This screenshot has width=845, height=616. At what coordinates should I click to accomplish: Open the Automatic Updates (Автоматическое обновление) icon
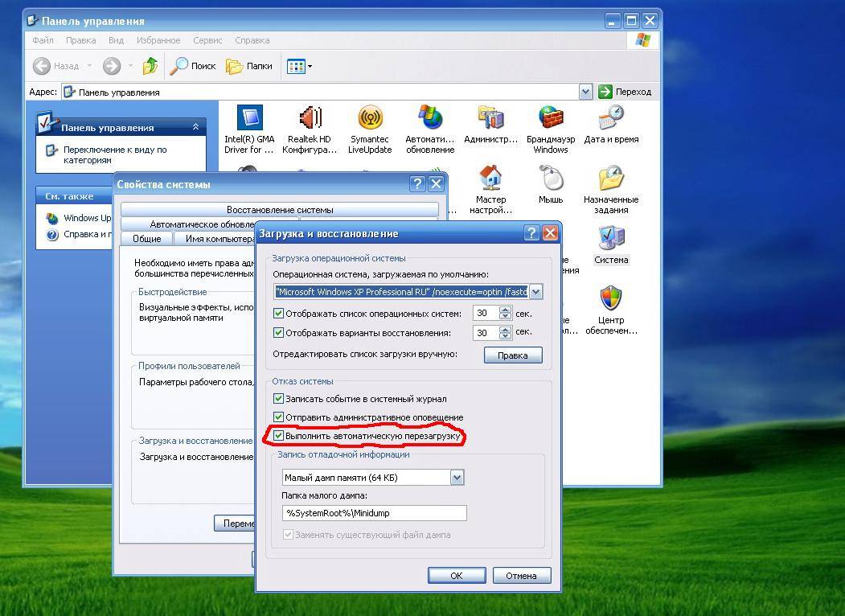tap(430, 129)
